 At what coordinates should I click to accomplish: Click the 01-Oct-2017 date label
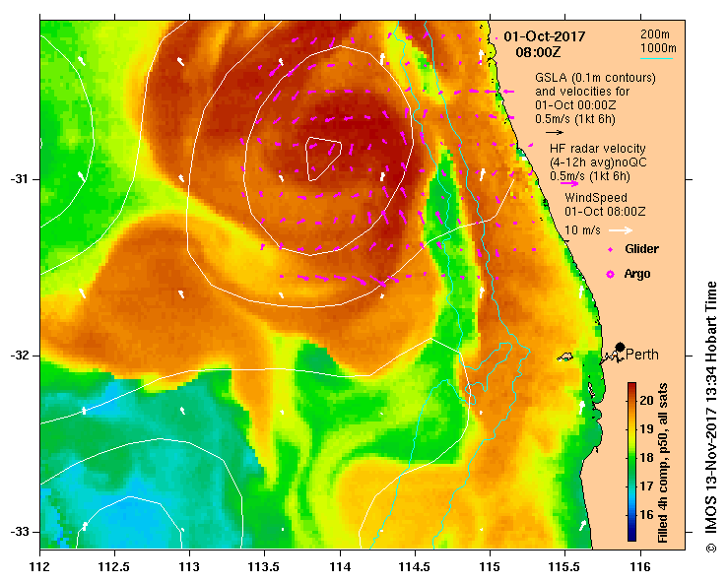pos(545,36)
